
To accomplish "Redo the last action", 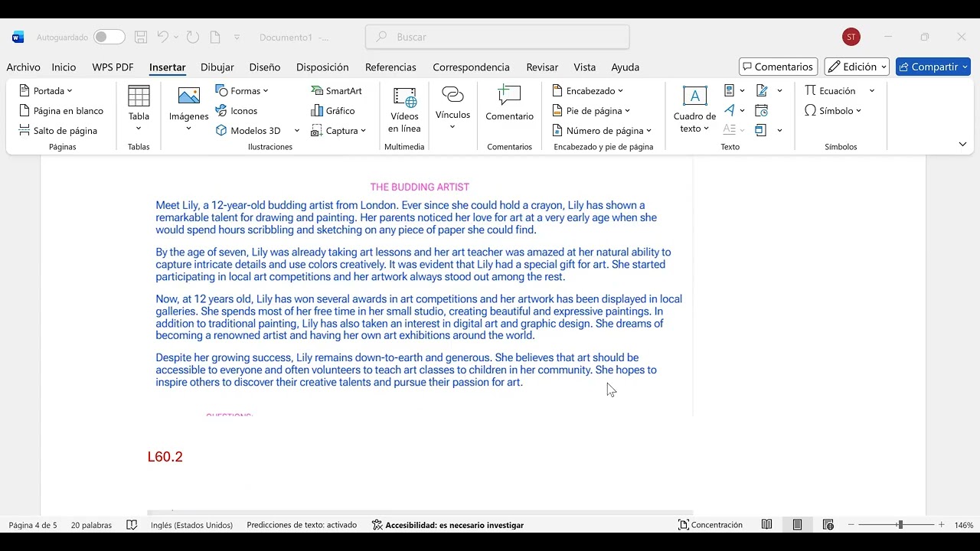I will [x=193, y=37].
